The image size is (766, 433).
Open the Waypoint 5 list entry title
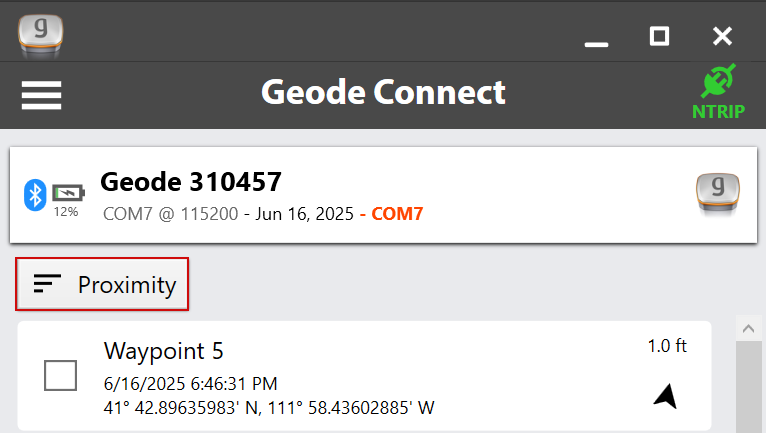pyautogui.click(x=164, y=351)
